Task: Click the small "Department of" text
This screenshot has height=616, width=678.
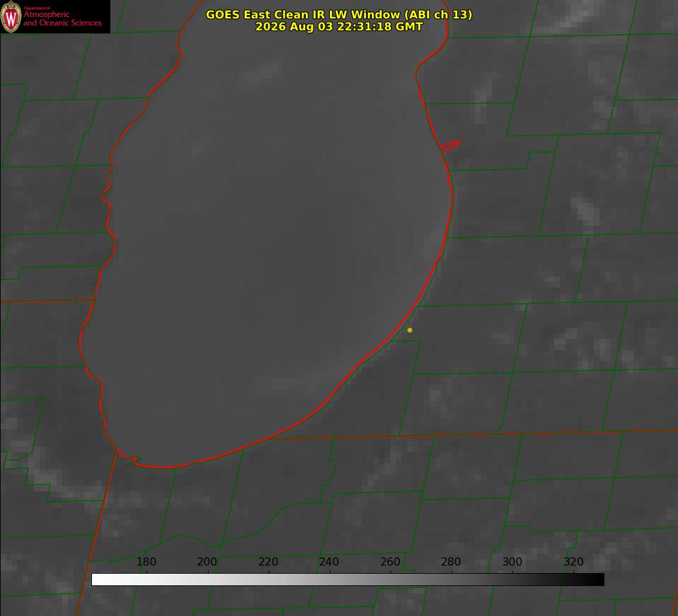Action: tap(37, 8)
